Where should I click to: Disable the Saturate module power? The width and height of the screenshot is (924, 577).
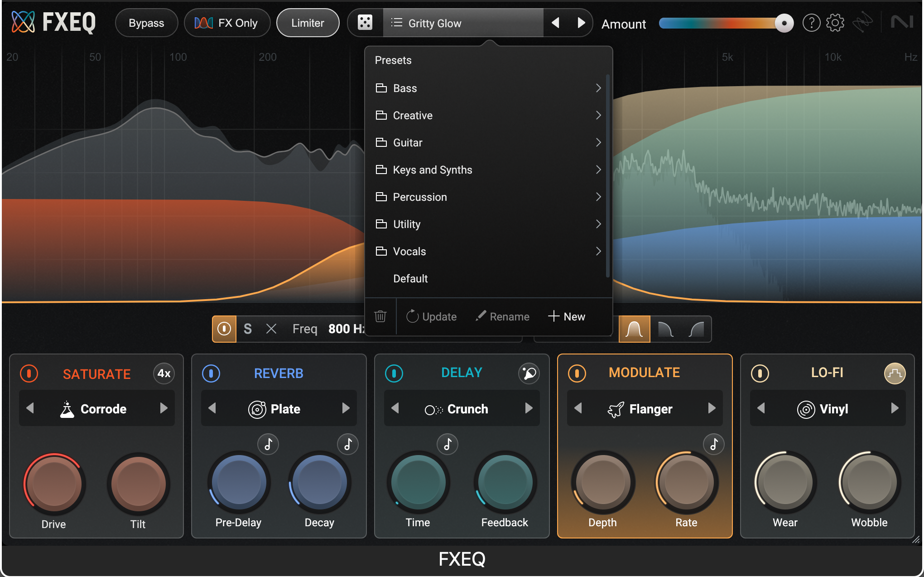[x=29, y=373]
